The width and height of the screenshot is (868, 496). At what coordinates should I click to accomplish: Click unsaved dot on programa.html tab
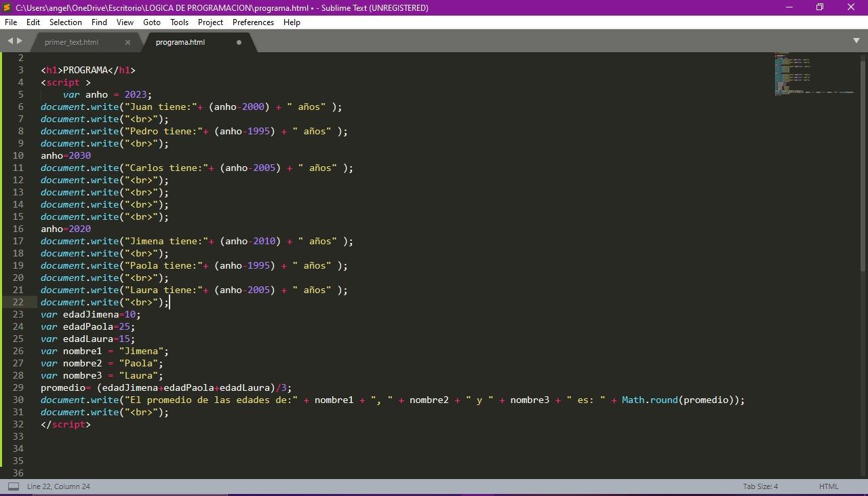point(239,42)
